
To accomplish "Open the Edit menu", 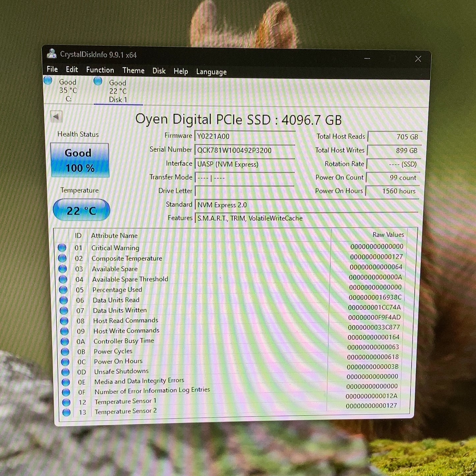I will pyautogui.click(x=72, y=69).
